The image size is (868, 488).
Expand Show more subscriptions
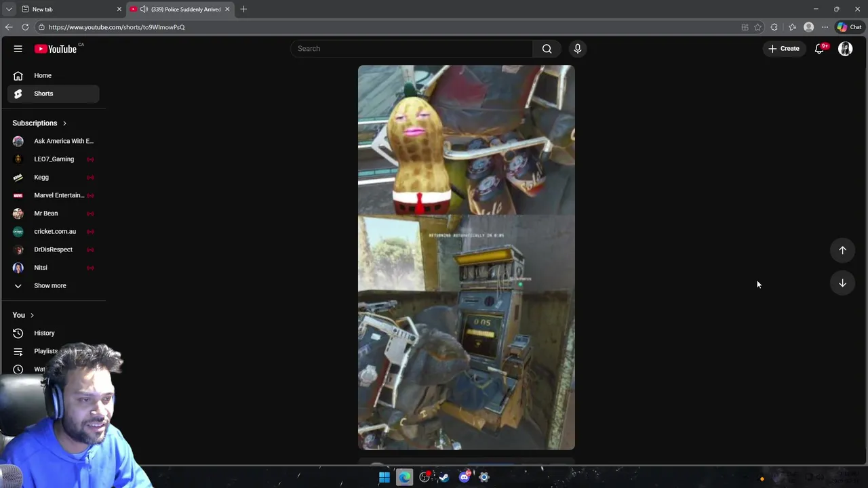click(54, 285)
